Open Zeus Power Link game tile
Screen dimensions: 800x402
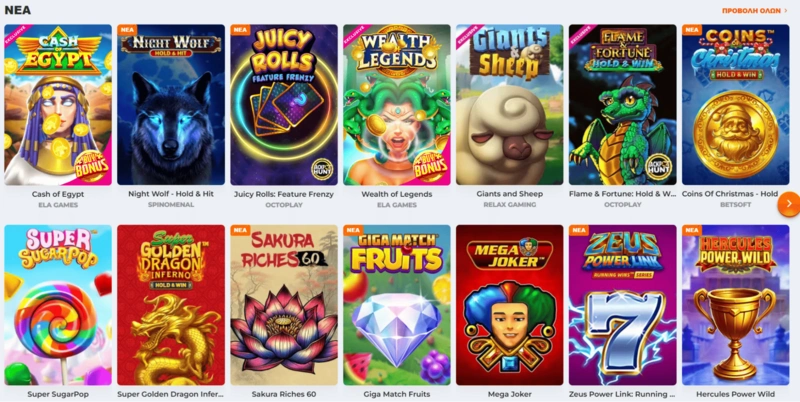(622, 305)
